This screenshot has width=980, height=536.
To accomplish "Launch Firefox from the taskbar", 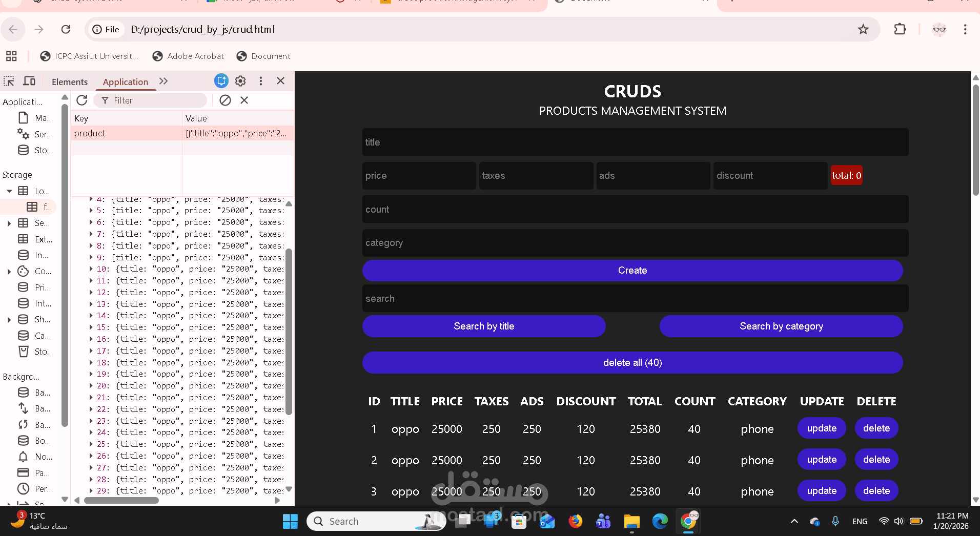I will [x=575, y=521].
